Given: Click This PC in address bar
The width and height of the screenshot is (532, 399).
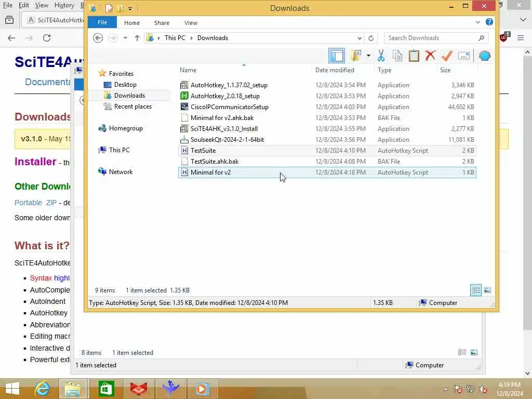Looking at the screenshot, I should tap(175, 38).
